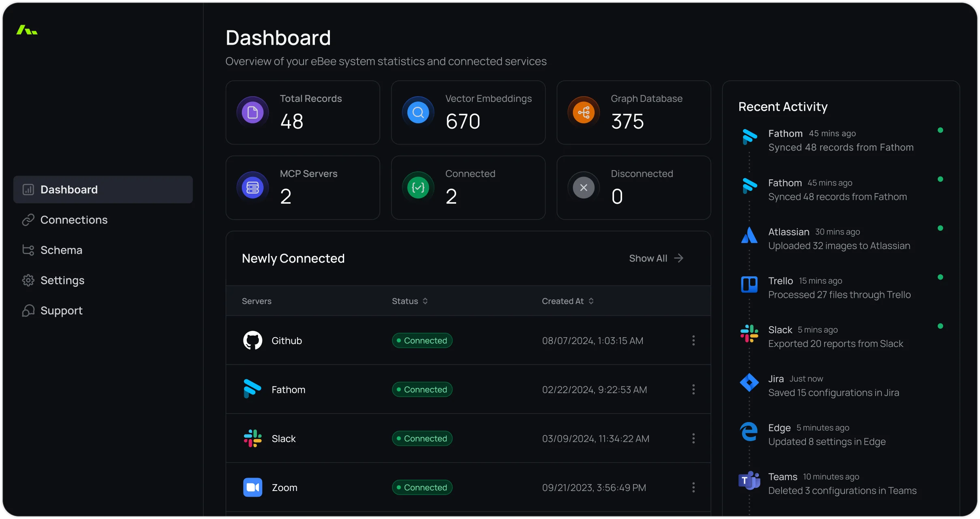Viewport: 980px width, 519px height.
Task: Click the Servers column header
Action: tap(256, 301)
